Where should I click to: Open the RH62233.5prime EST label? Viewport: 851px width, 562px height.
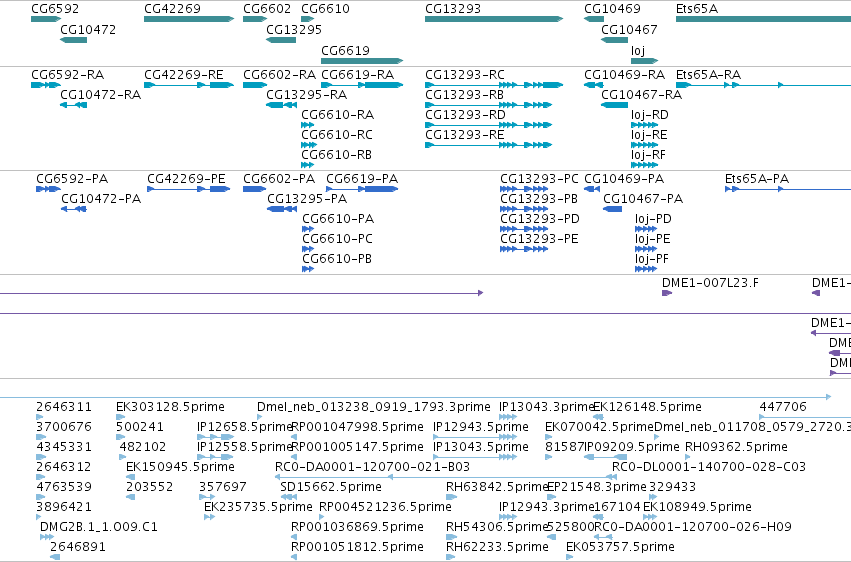click(x=497, y=547)
